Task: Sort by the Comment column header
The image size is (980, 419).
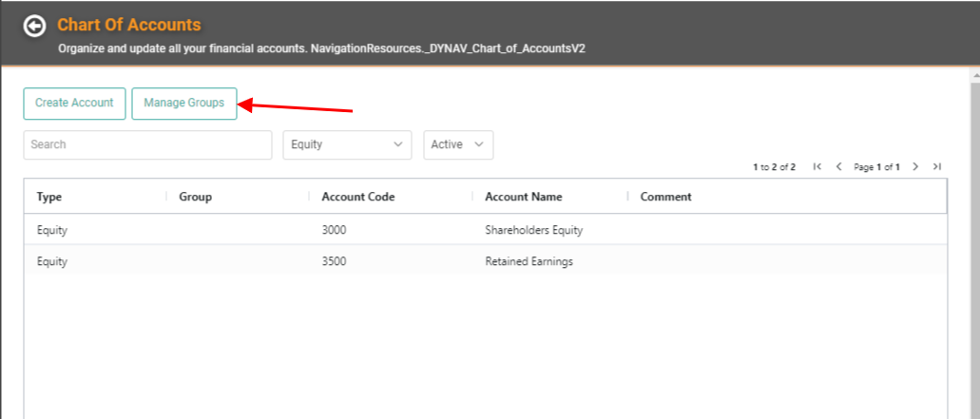Action: 666,197
